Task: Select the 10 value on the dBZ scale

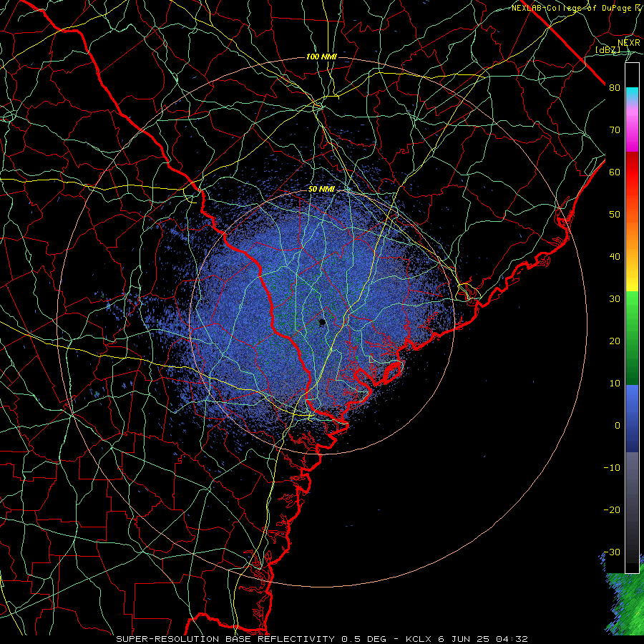Action: click(x=615, y=384)
